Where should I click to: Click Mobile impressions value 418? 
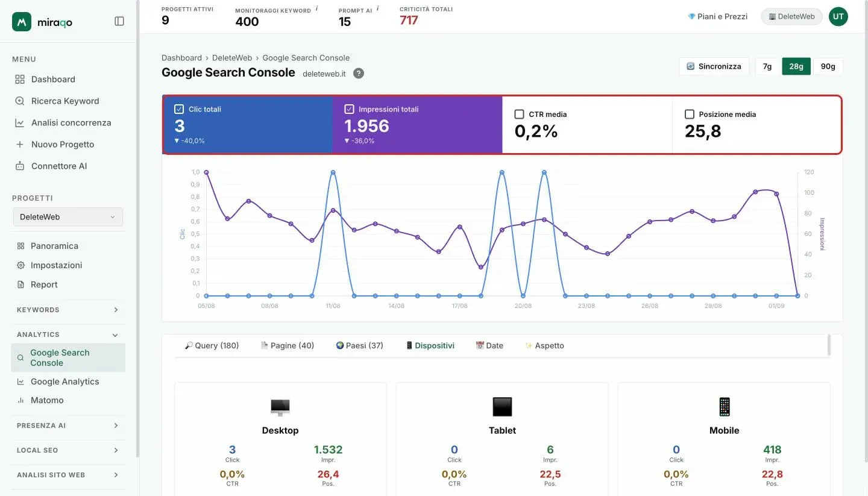point(772,450)
